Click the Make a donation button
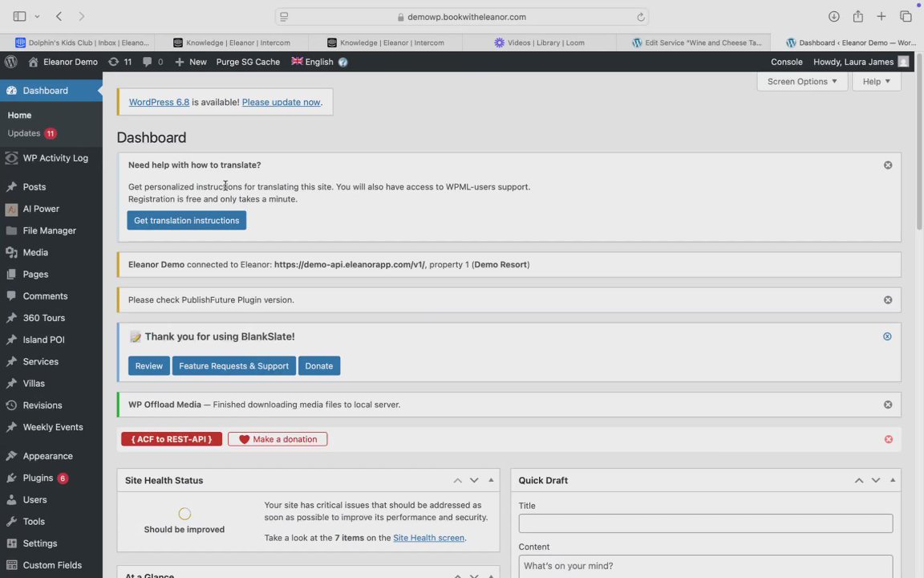This screenshot has height=578, width=924. tap(278, 439)
